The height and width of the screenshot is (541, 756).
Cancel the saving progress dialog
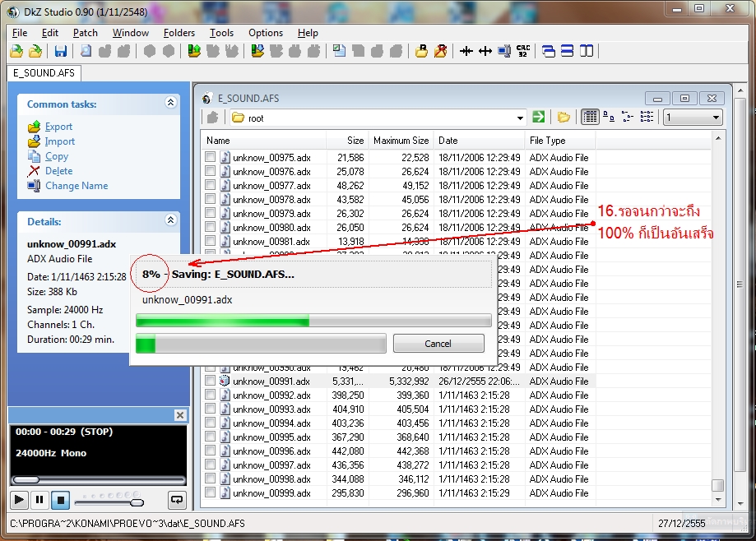(x=438, y=344)
